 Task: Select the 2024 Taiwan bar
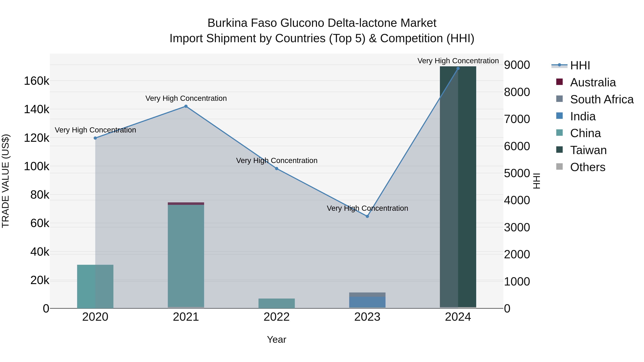pyautogui.click(x=458, y=187)
